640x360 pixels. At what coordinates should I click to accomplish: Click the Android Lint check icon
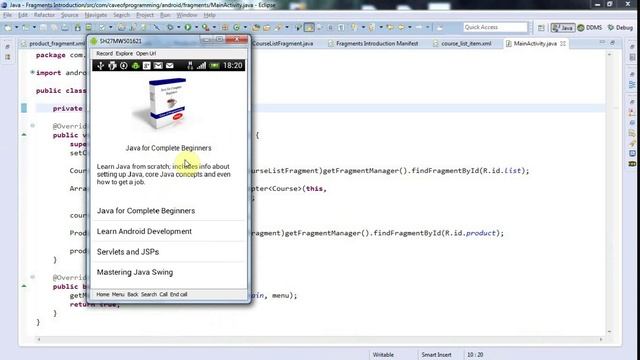[x=102, y=27]
